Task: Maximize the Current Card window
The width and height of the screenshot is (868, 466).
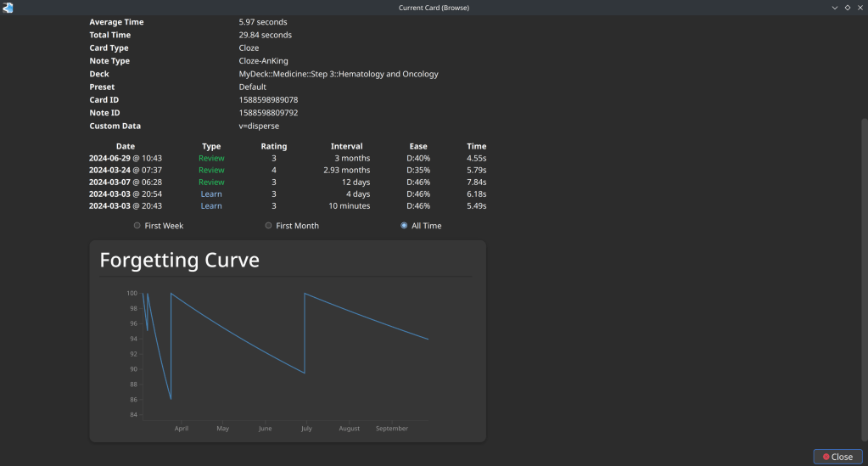Action: [847, 8]
